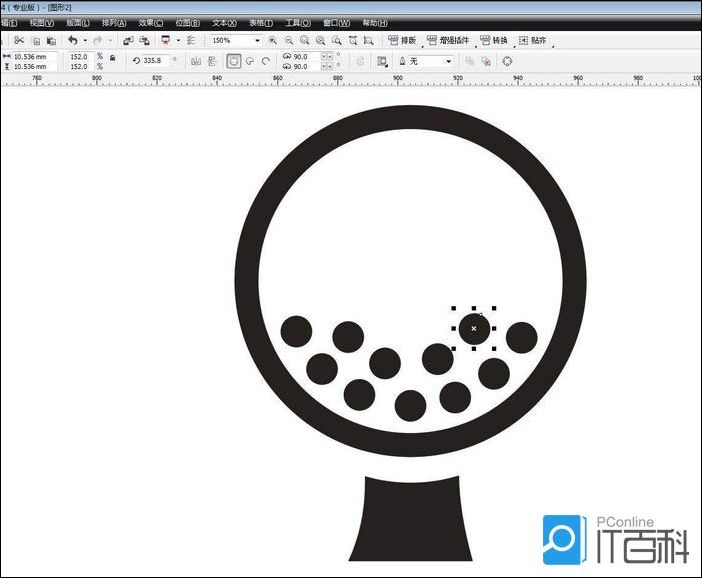Image resolution: width=702 pixels, height=578 pixels.
Task: Open the 表格(T) menu
Action: pyautogui.click(x=261, y=23)
